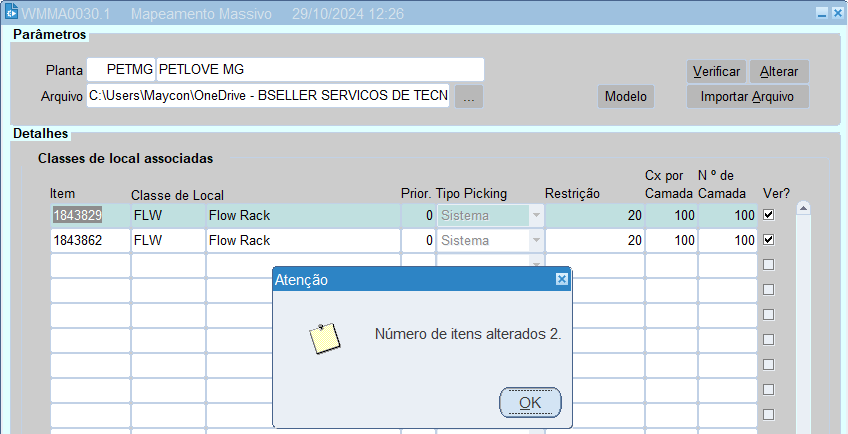848x434 pixels.
Task: Open Tipo Picking dropdown for item 1843829
Action: click(x=536, y=215)
